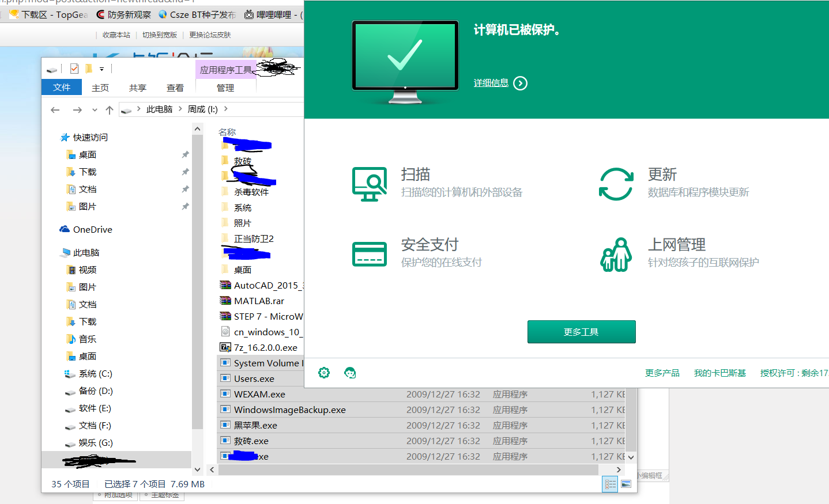Open 文件 ribbon tab

[x=62, y=87]
